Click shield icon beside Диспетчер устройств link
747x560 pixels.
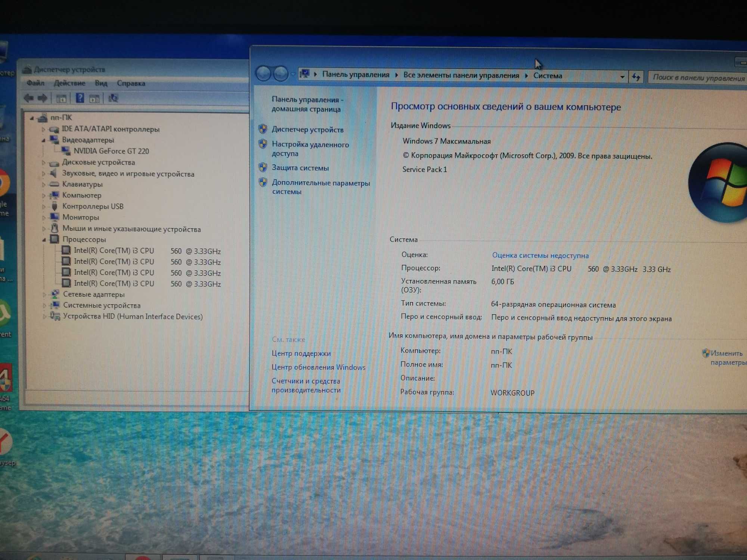click(263, 129)
